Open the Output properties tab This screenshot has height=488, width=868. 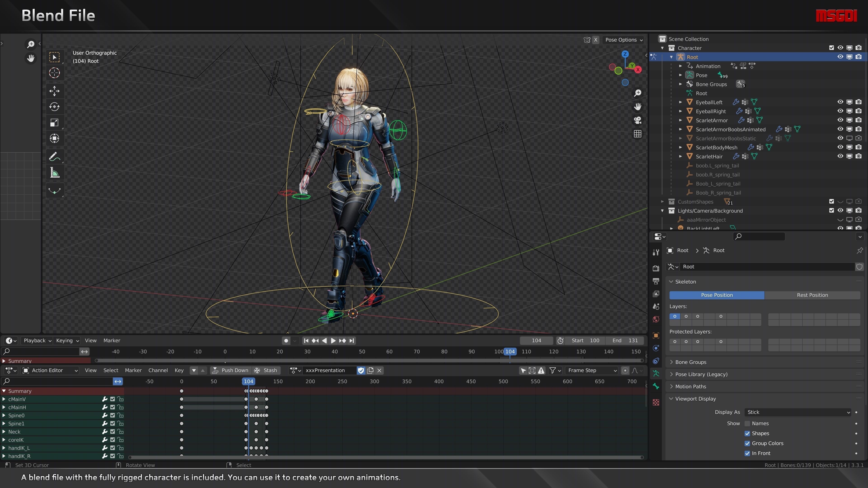pyautogui.click(x=656, y=281)
